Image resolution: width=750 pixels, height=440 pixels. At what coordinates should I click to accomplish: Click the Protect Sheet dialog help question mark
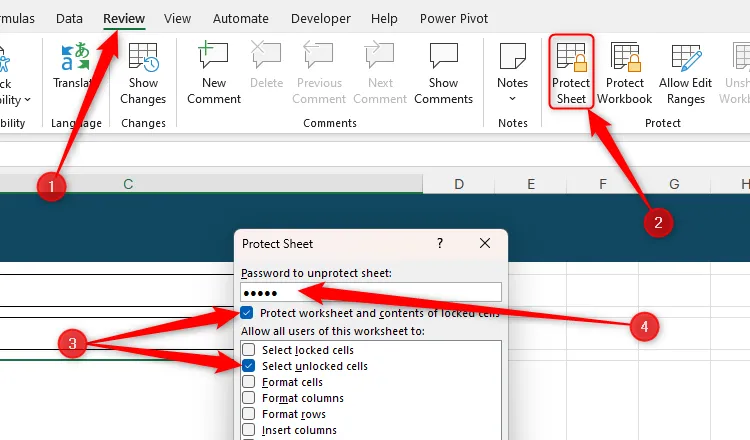pos(440,243)
